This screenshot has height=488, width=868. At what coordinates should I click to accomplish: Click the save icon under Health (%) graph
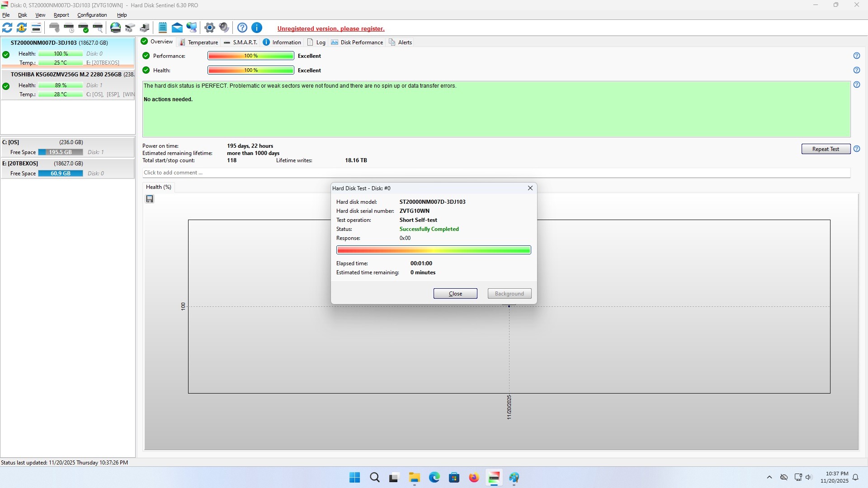150,199
